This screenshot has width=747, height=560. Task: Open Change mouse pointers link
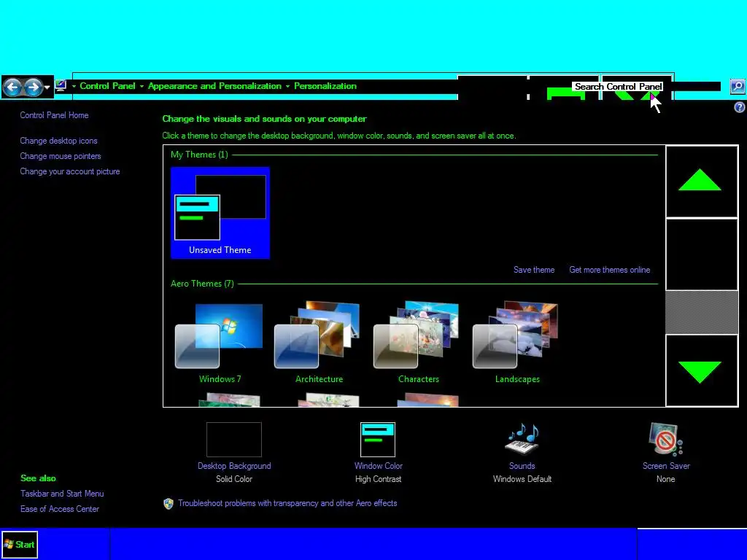[61, 156]
